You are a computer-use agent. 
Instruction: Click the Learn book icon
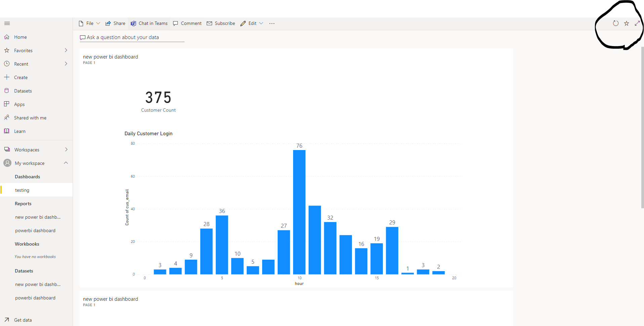[7, 131]
